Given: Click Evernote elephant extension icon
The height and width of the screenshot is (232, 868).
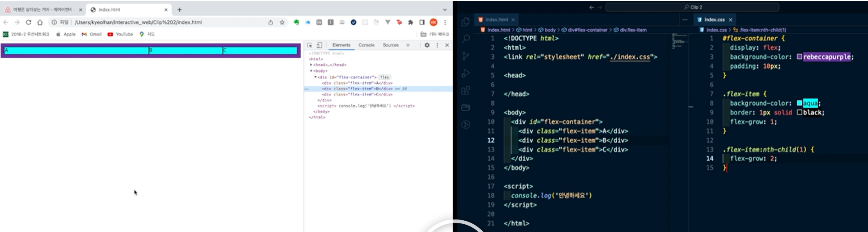Looking at the screenshot, I should coord(296,22).
